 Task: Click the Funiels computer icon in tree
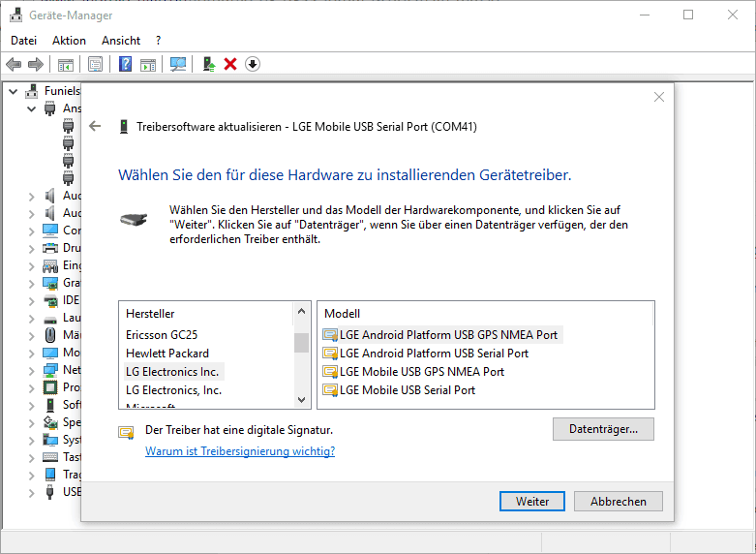[x=31, y=91]
